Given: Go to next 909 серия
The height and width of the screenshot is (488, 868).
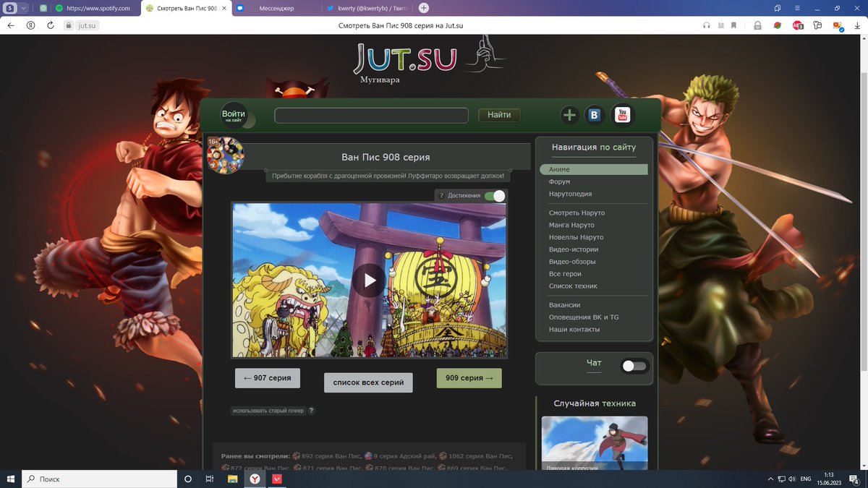Looking at the screenshot, I should [x=469, y=378].
